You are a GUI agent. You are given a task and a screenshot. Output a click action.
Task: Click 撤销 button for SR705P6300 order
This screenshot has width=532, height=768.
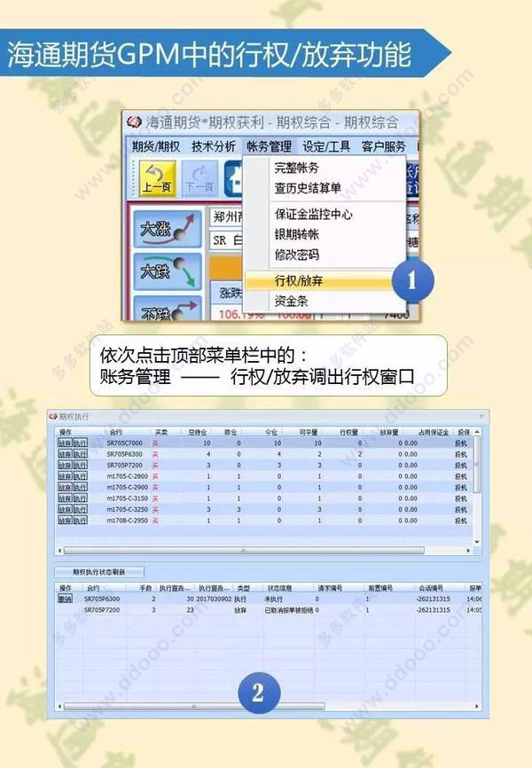point(65,599)
